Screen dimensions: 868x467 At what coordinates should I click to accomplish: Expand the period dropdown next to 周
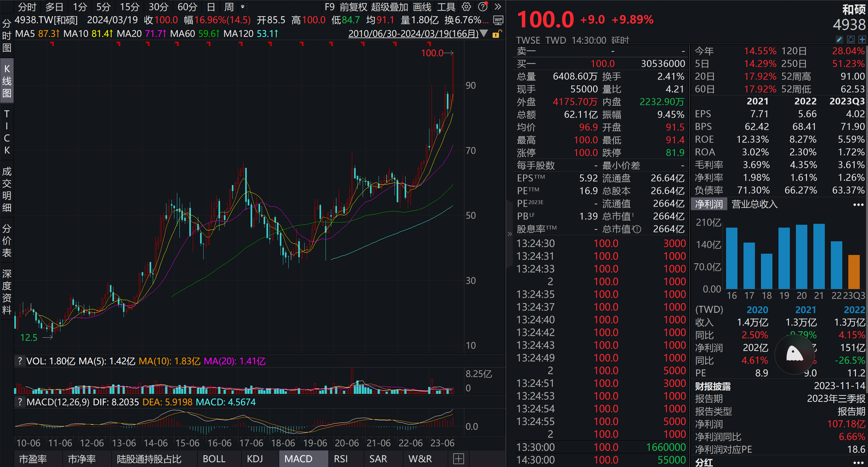(x=242, y=7)
